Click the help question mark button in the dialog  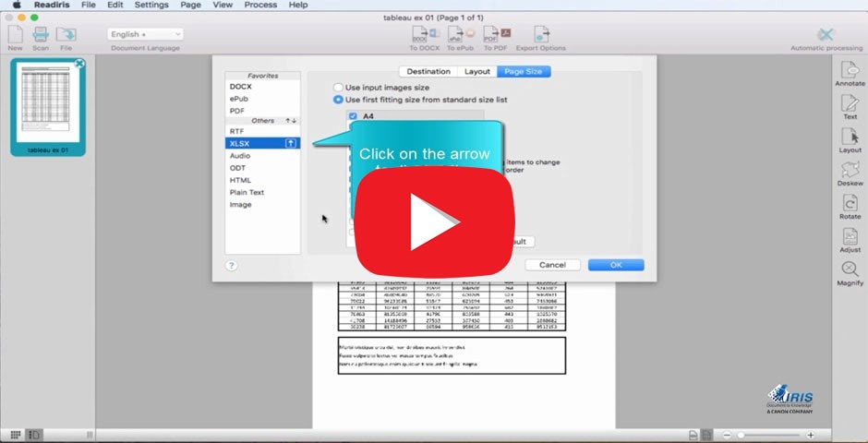232,266
